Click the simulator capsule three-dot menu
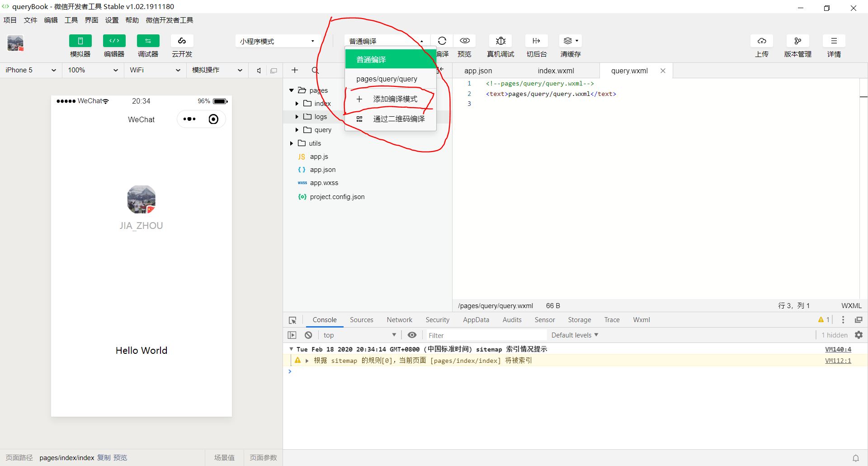 (189, 119)
